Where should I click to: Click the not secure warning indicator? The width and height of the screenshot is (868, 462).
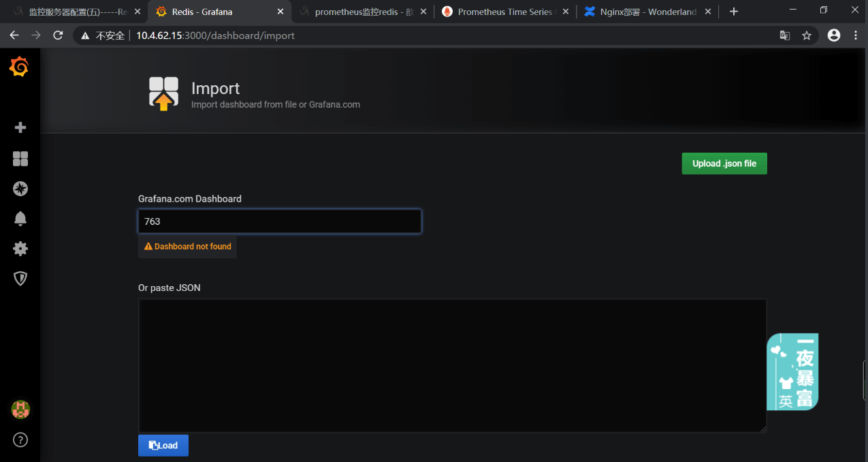click(x=102, y=35)
